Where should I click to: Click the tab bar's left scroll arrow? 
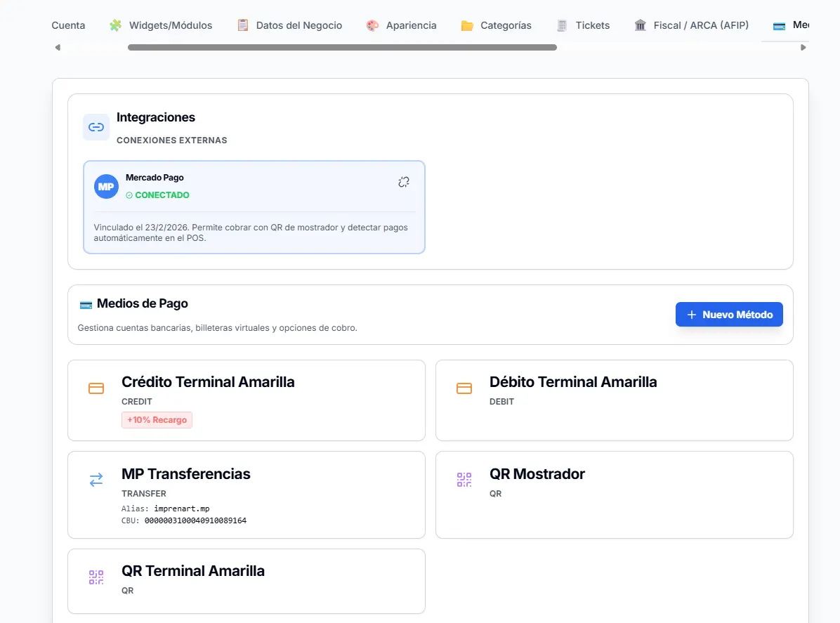pos(58,48)
